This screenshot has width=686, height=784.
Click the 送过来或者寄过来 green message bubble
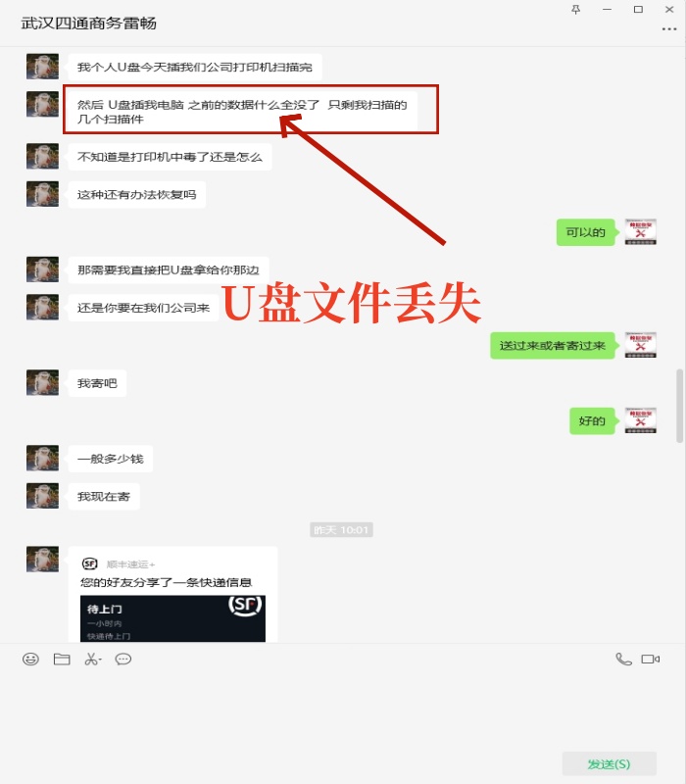pyautogui.click(x=552, y=346)
